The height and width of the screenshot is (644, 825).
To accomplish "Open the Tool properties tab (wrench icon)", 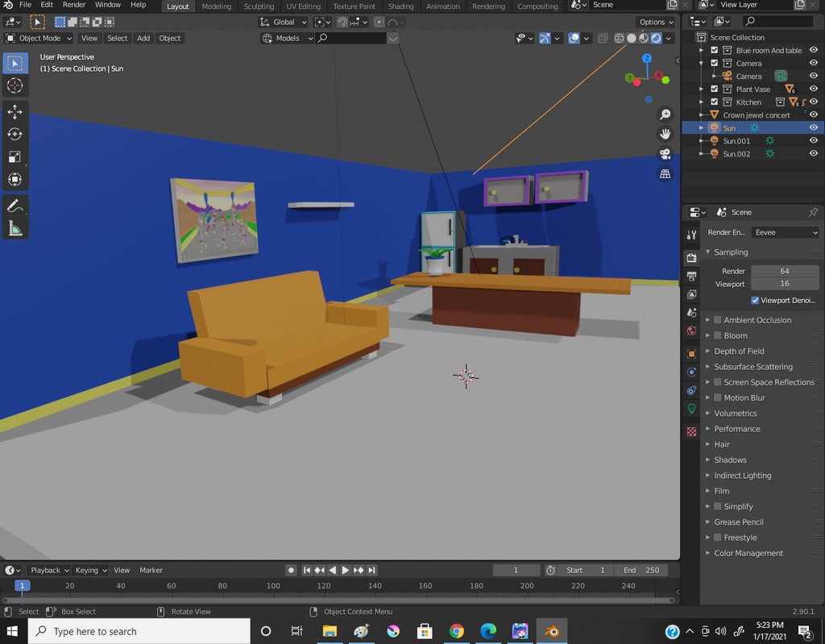I will click(x=691, y=235).
